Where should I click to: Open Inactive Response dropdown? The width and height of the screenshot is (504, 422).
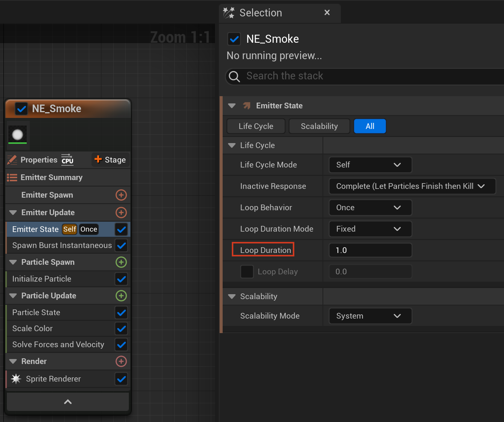[412, 186]
